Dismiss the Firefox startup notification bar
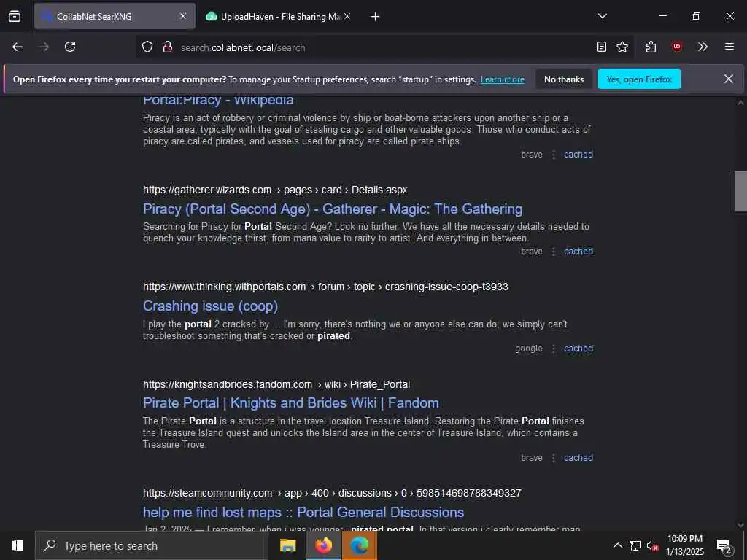 729,79
